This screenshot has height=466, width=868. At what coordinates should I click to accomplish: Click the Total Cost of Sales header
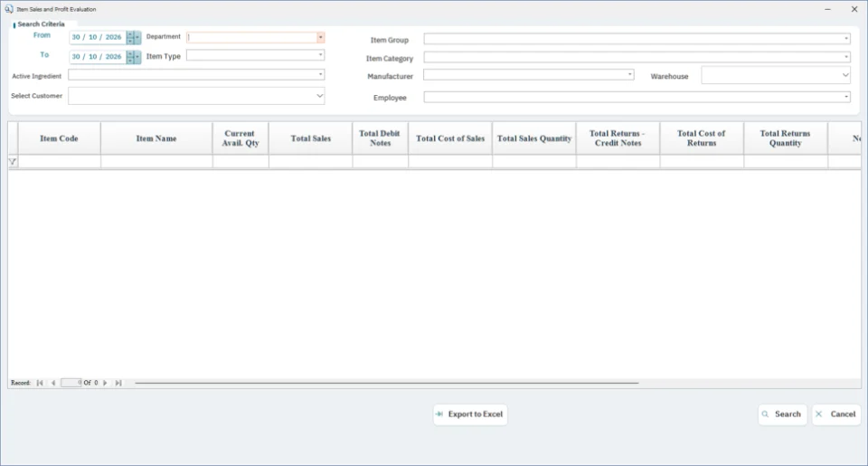pos(450,138)
